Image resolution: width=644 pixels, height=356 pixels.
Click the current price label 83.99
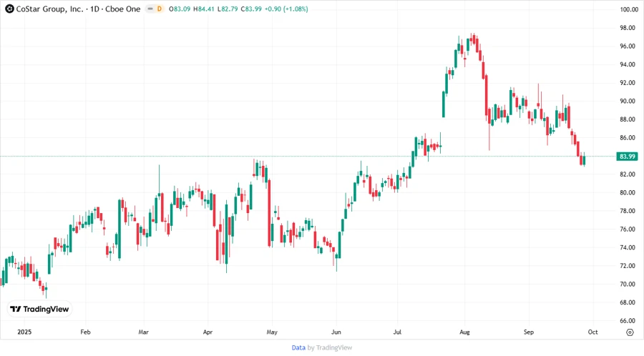click(x=627, y=157)
